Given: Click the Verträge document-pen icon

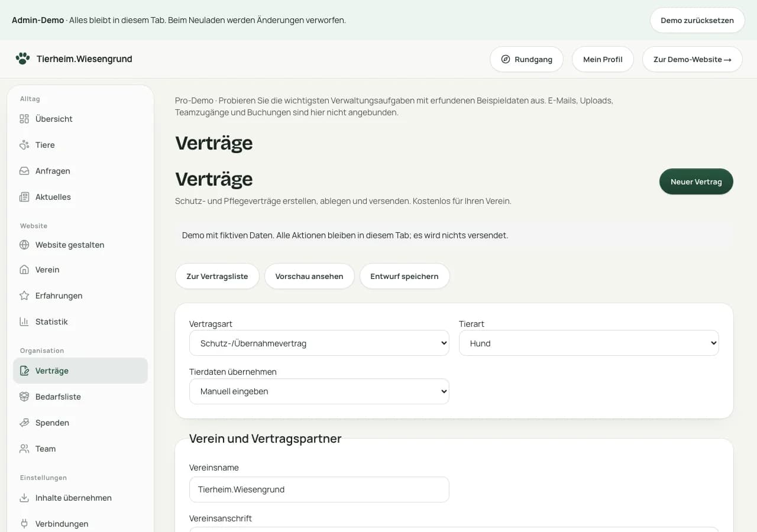Looking at the screenshot, I should pos(24,371).
